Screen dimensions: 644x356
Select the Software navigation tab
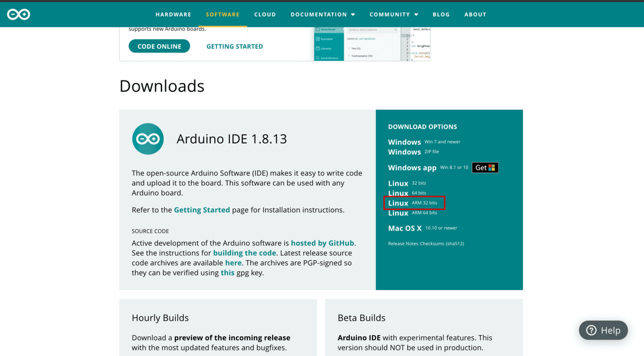pos(223,14)
